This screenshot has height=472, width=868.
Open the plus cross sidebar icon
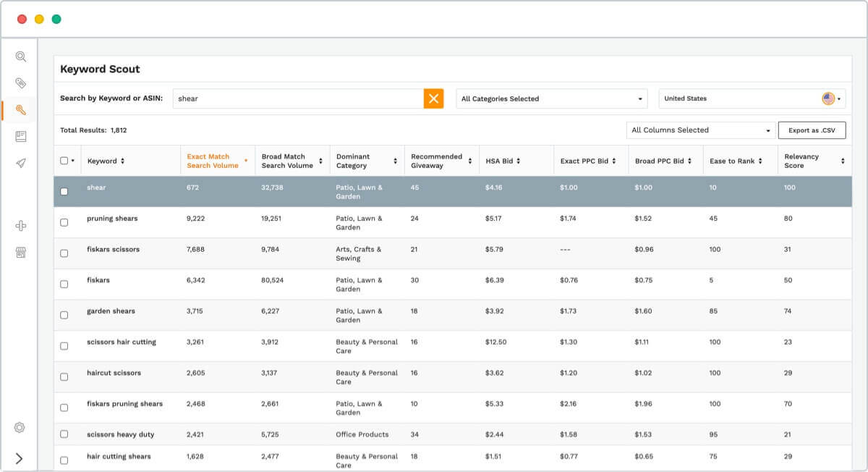(21, 226)
